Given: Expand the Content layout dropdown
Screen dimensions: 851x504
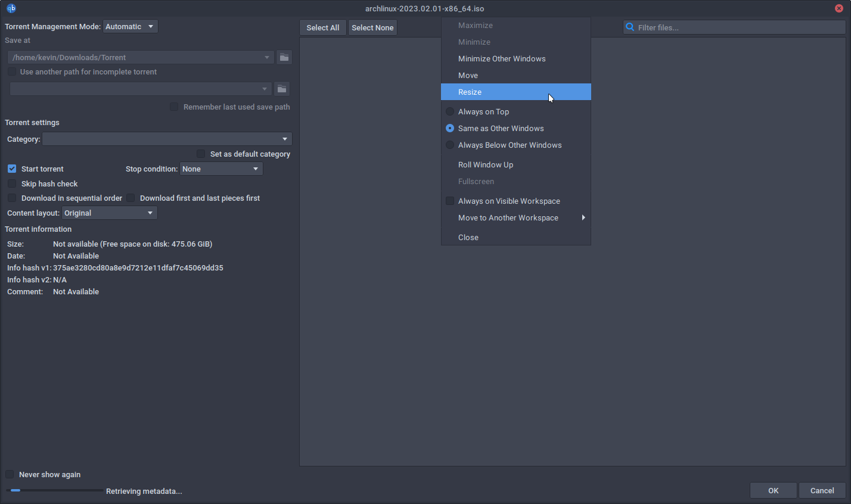Looking at the screenshot, I should click(109, 213).
